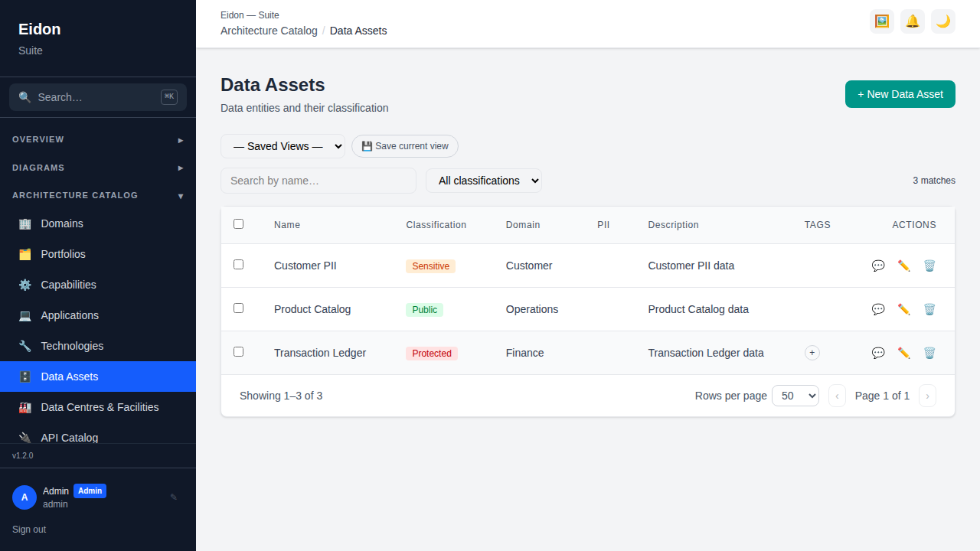This screenshot has width=980, height=551.
Task: Add a tag to Transaction Ledger
Action: pos(812,353)
